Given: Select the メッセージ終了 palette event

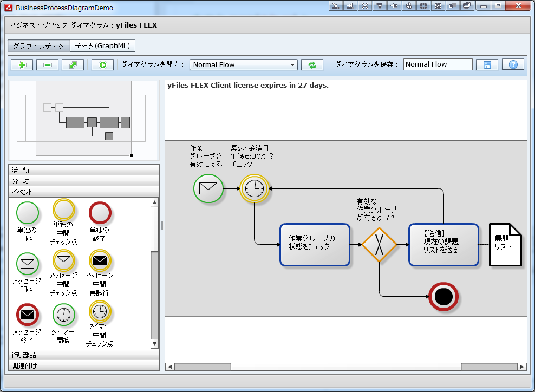Looking at the screenshot, I should click(x=27, y=323).
